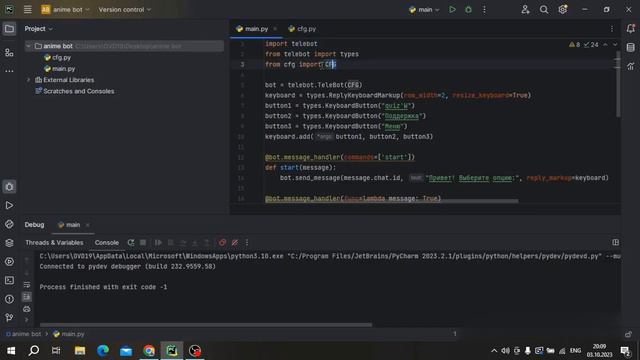
Task: Click Step Over in debug toolbar
Action: (x=183, y=242)
